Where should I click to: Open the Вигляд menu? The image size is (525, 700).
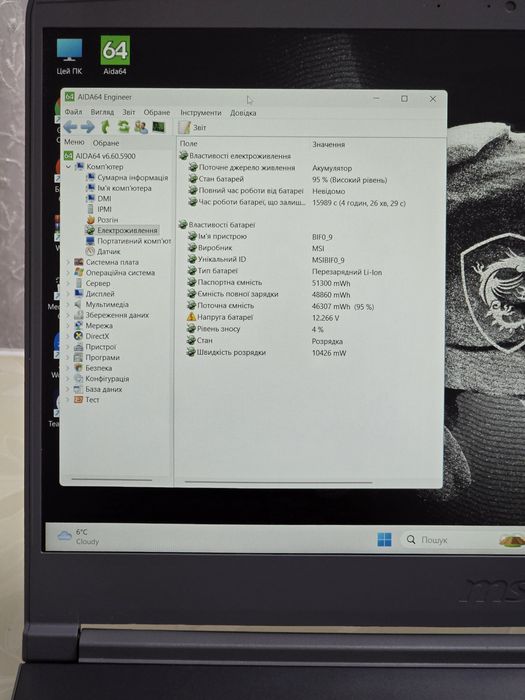click(x=102, y=112)
